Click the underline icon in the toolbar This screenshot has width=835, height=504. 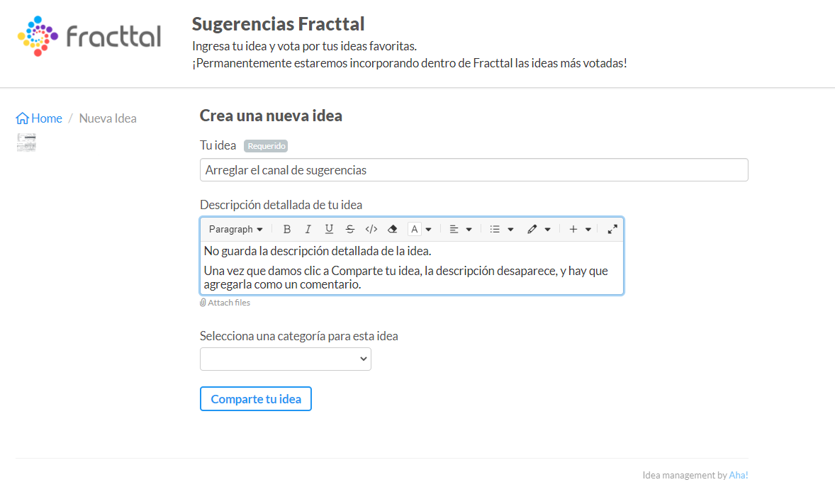pos(329,229)
